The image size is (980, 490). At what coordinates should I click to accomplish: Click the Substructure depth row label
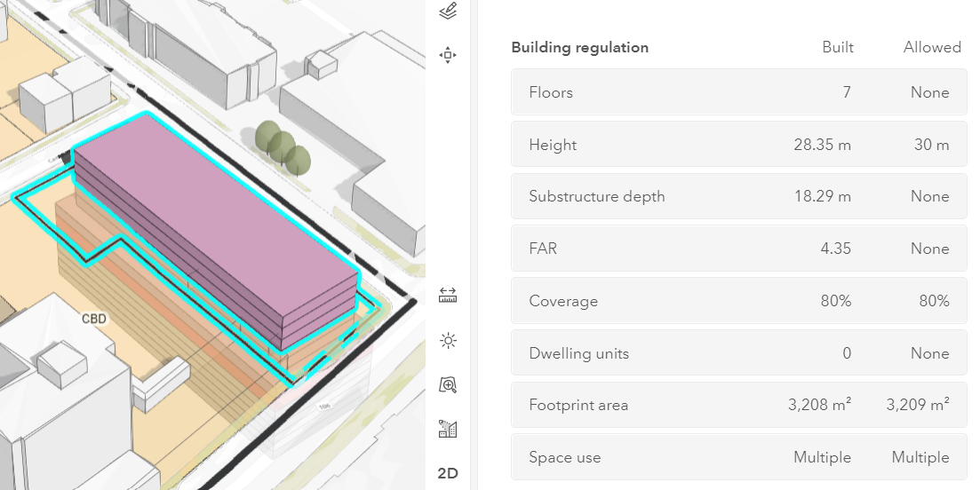pyautogui.click(x=597, y=197)
